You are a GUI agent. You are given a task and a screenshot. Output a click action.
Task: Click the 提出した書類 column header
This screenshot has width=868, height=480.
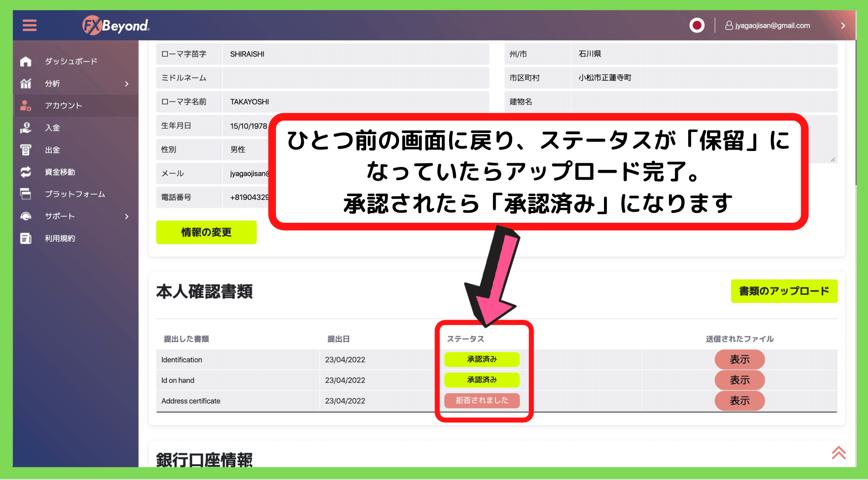(186, 339)
